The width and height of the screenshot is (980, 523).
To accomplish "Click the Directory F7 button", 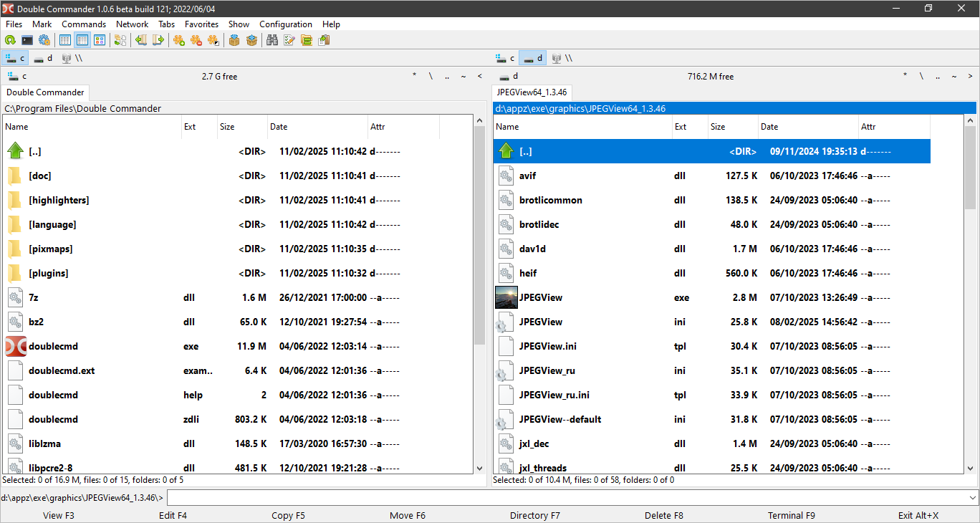I will pyautogui.click(x=535, y=515).
